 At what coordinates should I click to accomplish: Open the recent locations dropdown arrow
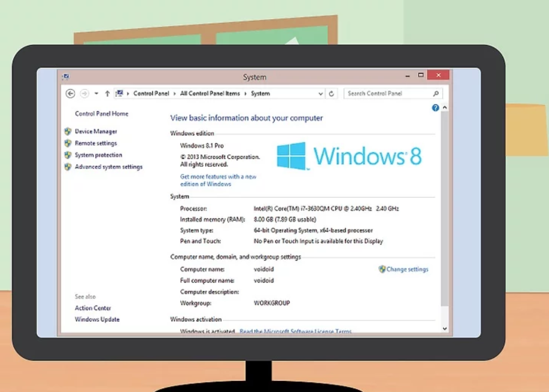(x=96, y=93)
